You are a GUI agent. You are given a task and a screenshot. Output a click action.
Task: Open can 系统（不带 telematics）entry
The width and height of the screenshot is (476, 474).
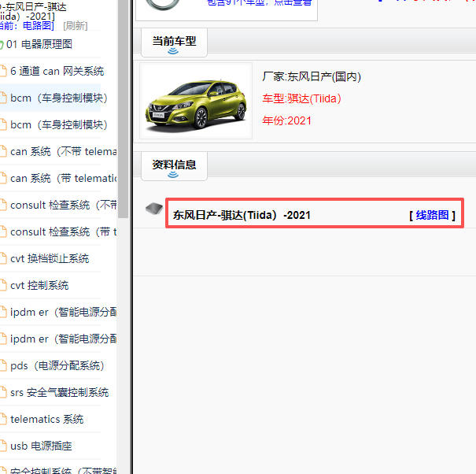click(x=64, y=151)
